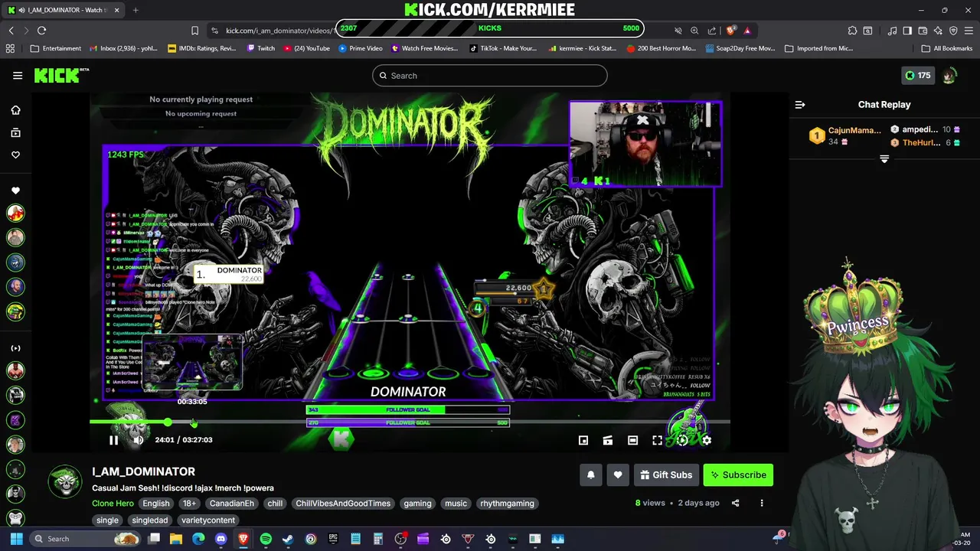Open All Bookmarks folder
Viewport: 980px width, 551px height.
point(947,48)
